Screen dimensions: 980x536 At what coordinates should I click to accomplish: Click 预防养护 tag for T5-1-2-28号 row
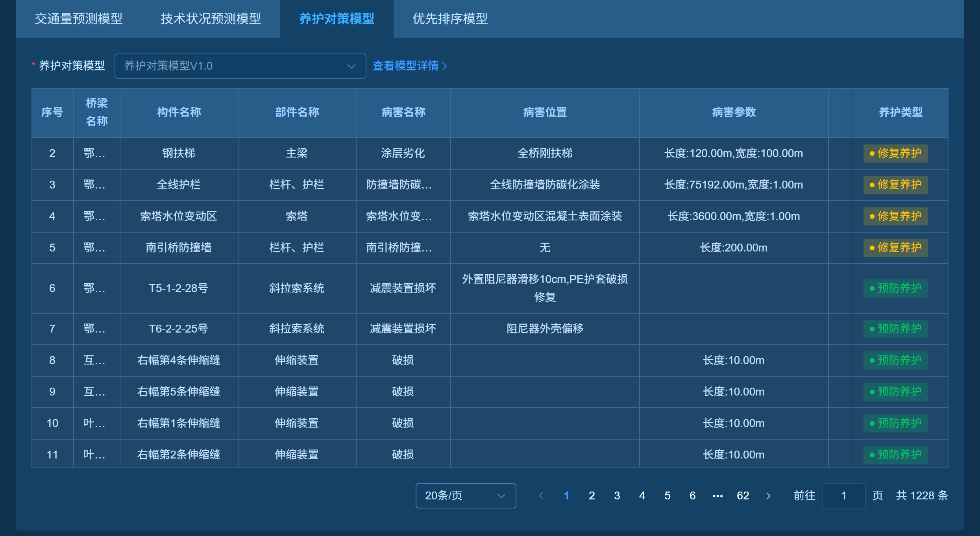coord(896,288)
